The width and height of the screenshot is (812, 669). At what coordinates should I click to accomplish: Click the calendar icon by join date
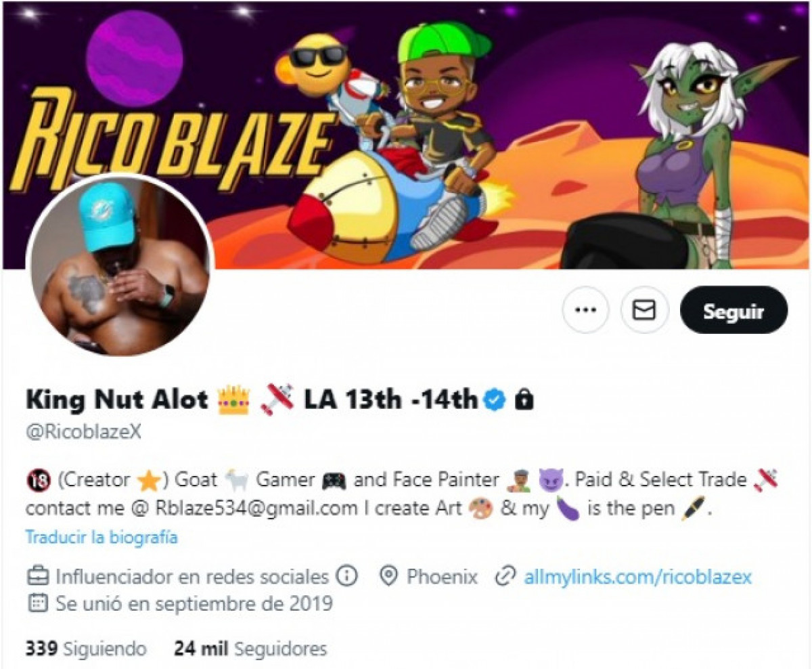[x=37, y=602]
